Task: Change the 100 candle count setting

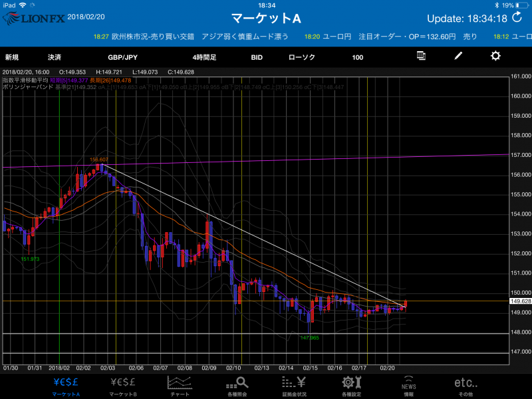Action: [x=358, y=57]
